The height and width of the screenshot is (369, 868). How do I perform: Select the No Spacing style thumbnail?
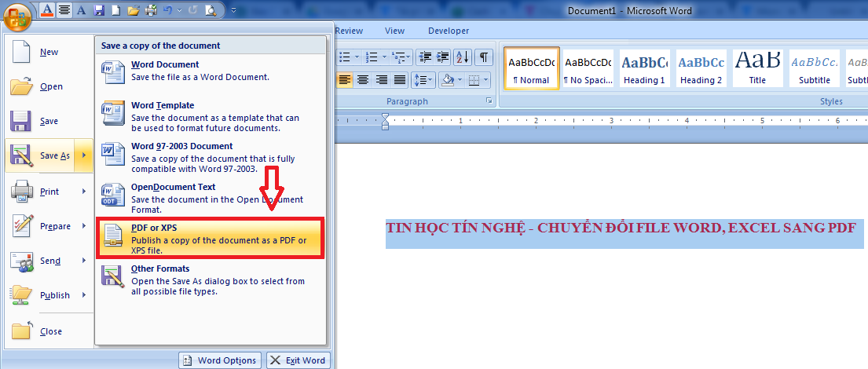588,67
